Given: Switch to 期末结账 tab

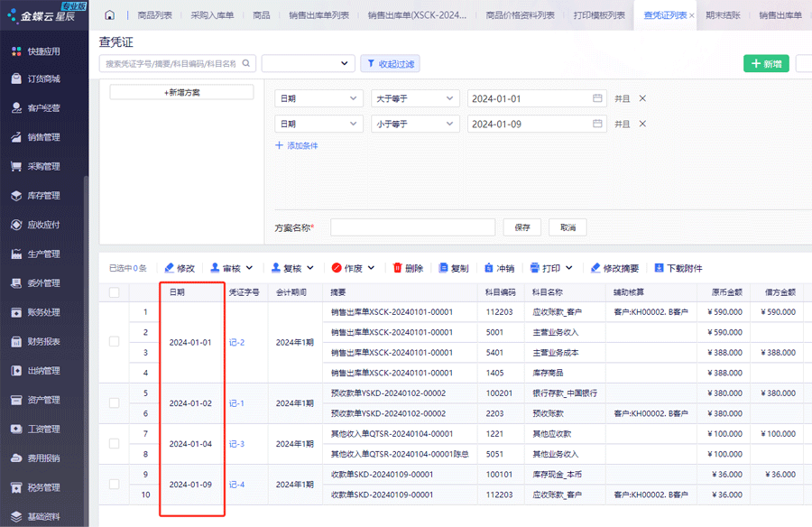Looking at the screenshot, I should coord(723,15).
